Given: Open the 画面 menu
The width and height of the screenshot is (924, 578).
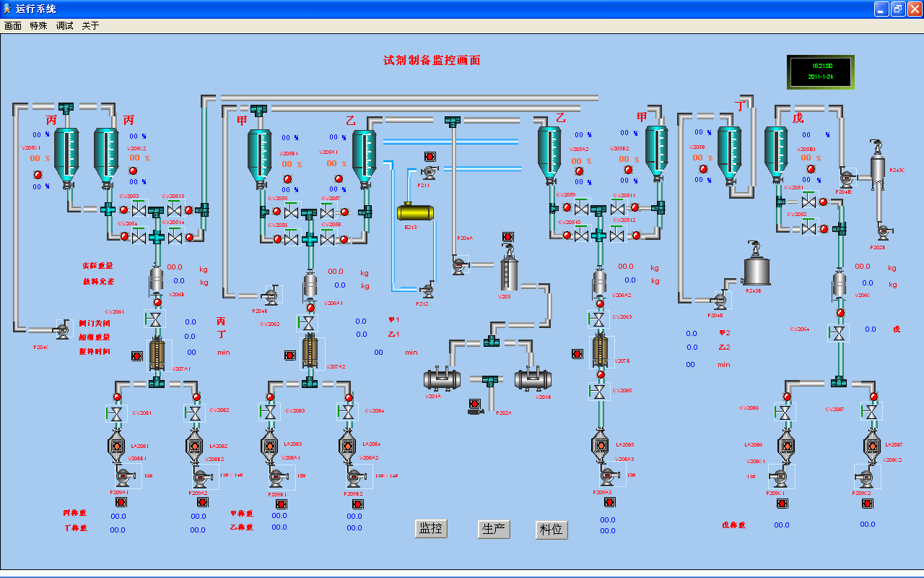Looking at the screenshot, I should pos(13,25).
